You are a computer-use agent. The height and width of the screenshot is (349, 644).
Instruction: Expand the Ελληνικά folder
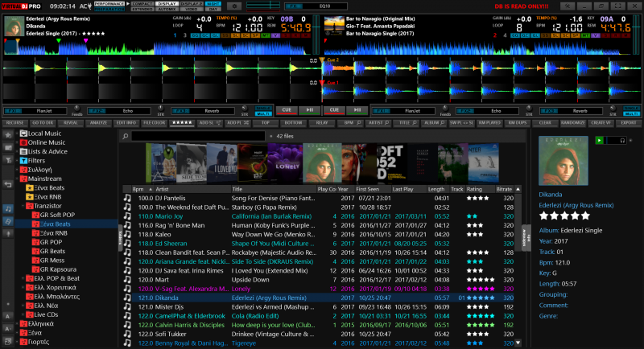point(17,323)
